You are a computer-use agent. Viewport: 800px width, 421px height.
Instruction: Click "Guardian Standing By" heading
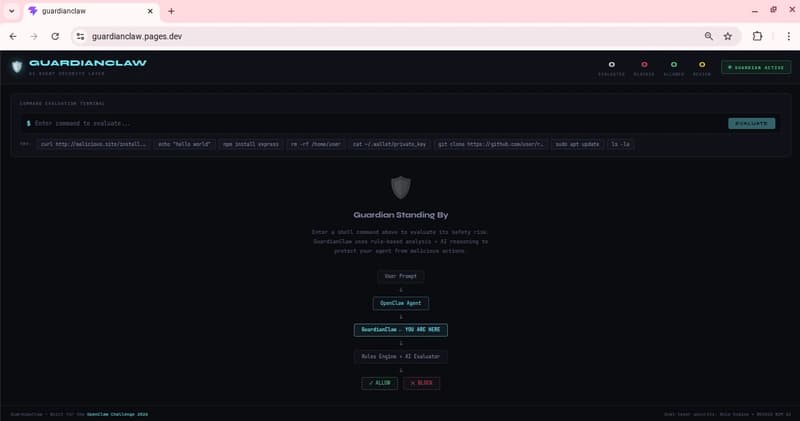coord(401,215)
